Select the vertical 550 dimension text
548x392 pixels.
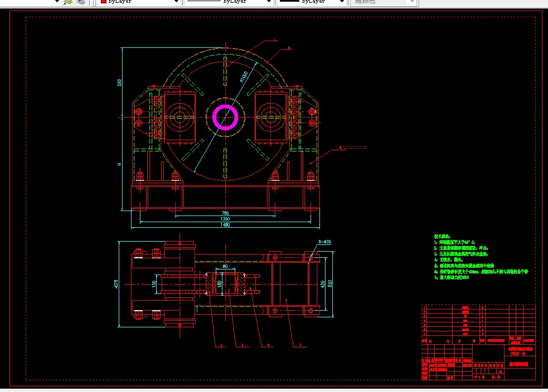pos(119,83)
